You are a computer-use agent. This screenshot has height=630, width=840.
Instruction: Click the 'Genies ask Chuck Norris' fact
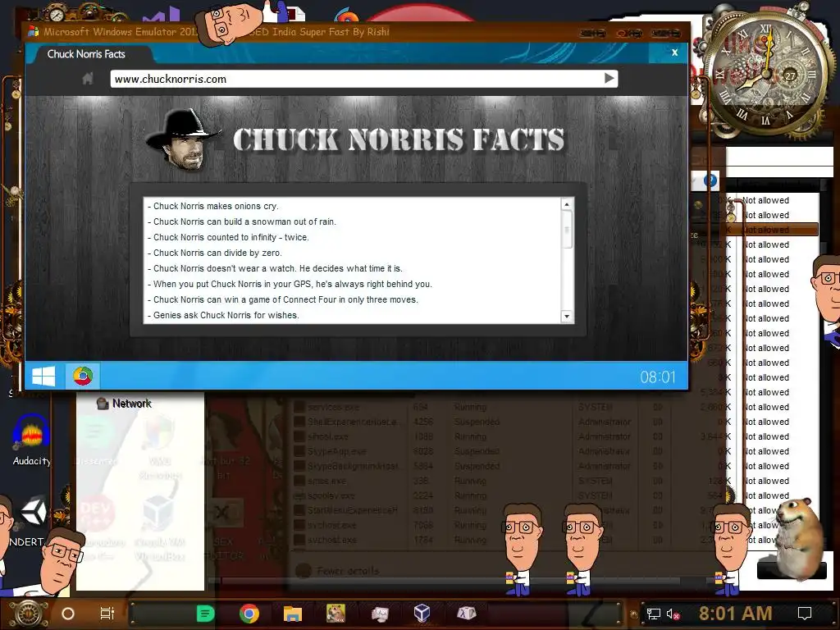[223, 315]
